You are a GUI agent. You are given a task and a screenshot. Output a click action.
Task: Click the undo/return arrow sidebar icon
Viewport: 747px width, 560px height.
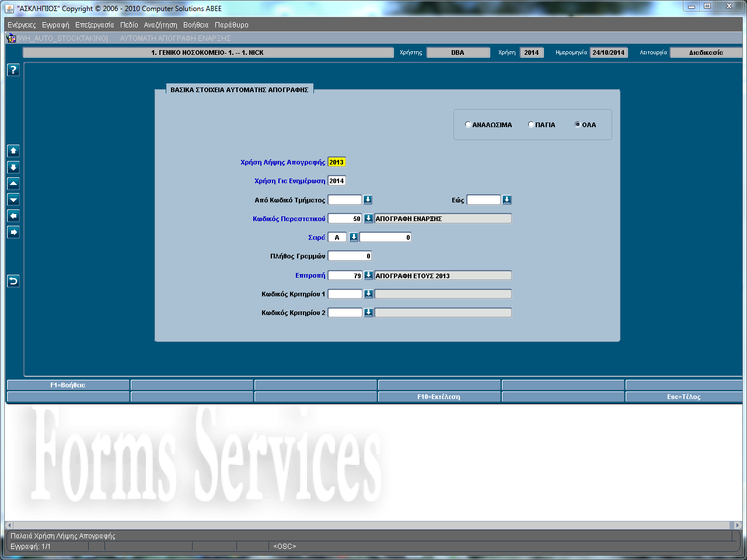(x=13, y=281)
